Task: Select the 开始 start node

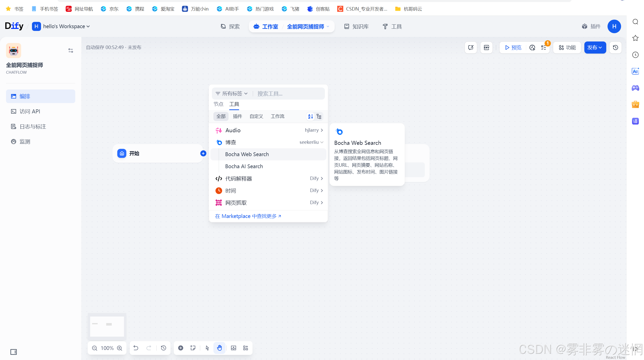Action: [x=158, y=153]
